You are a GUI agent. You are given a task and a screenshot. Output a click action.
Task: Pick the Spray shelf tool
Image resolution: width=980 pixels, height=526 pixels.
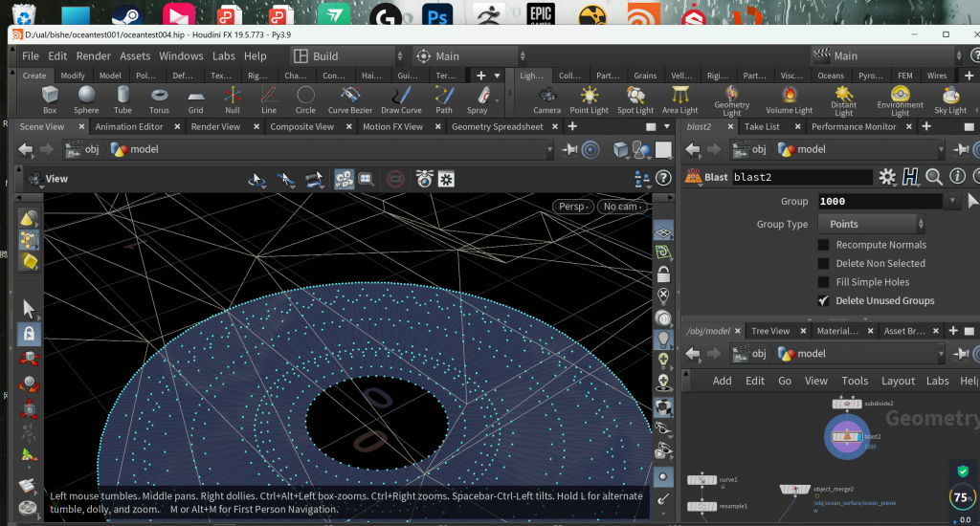[x=477, y=100]
